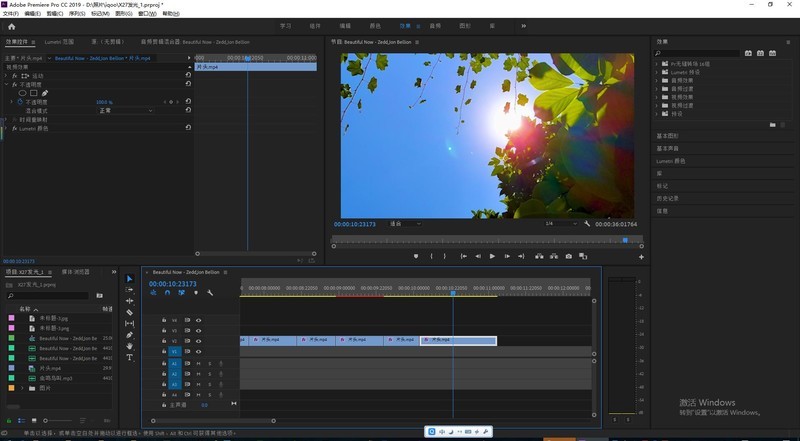Open the 基本图形 panel
Screen dimensions: 800x441
coord(667,135)
